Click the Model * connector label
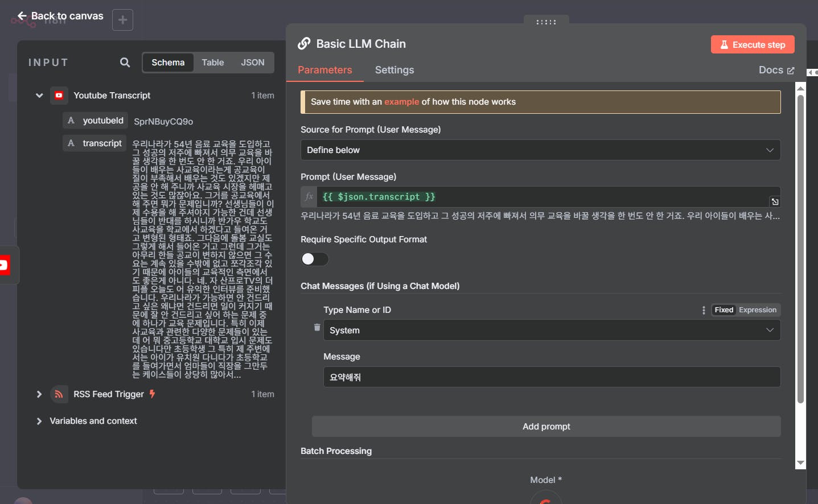The image size is (818, 504). pyautogui.click(x=546, y=480)
